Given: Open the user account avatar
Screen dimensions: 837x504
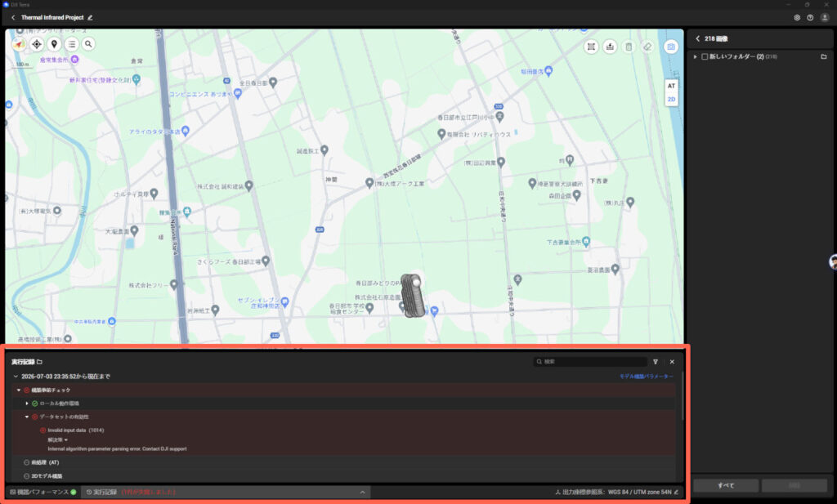Looking at the screenshot, I should click(825, 18).
